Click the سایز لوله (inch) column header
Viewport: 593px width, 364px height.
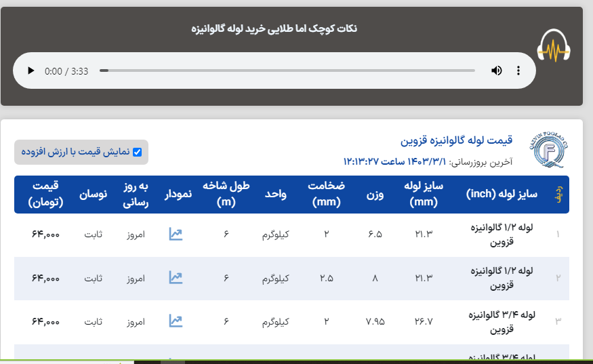click(502, 194)
